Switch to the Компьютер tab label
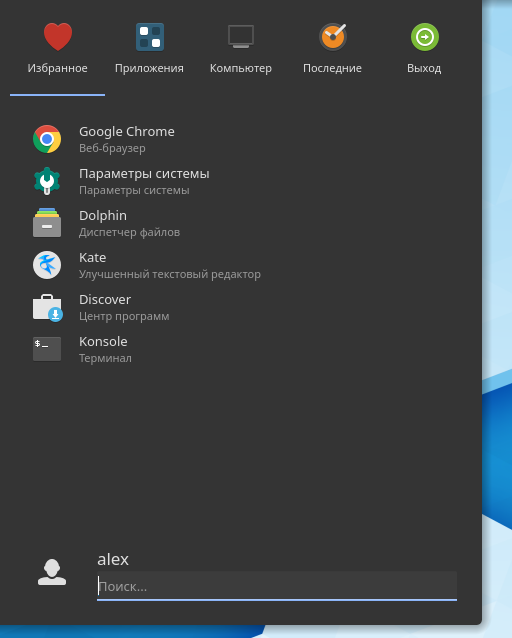The width and height of the screenshot is (512, 638). tap(241, 68)
